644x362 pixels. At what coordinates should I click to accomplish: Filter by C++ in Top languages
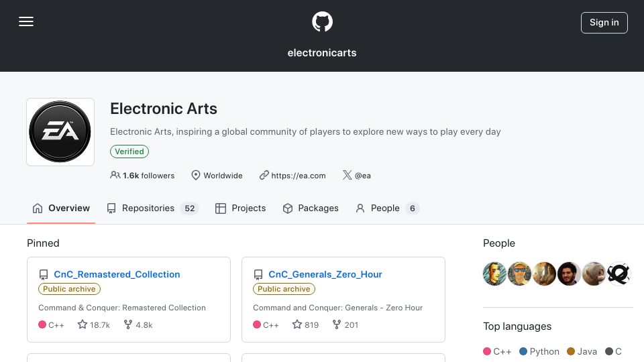[x=497, y=351]
